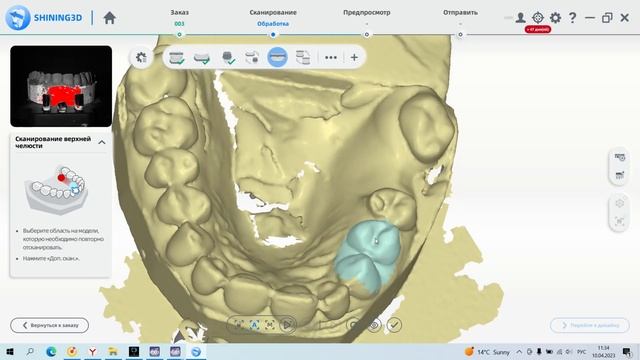Select the upper jaw scan step icon

[x=176, y=58]
